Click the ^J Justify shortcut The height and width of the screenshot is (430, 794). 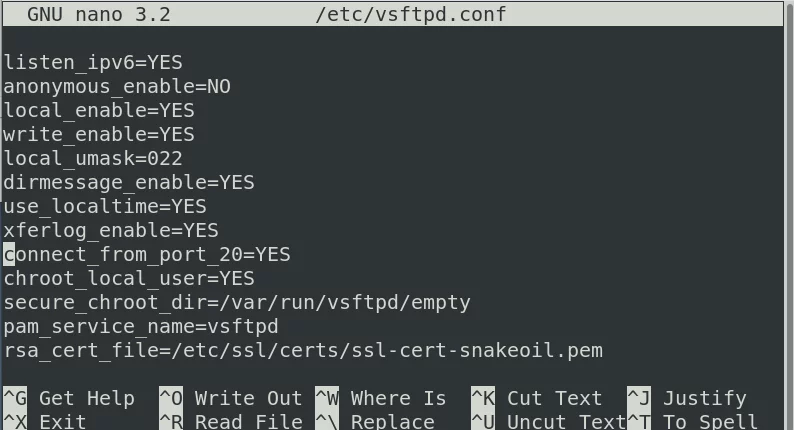tap(687, 398)
